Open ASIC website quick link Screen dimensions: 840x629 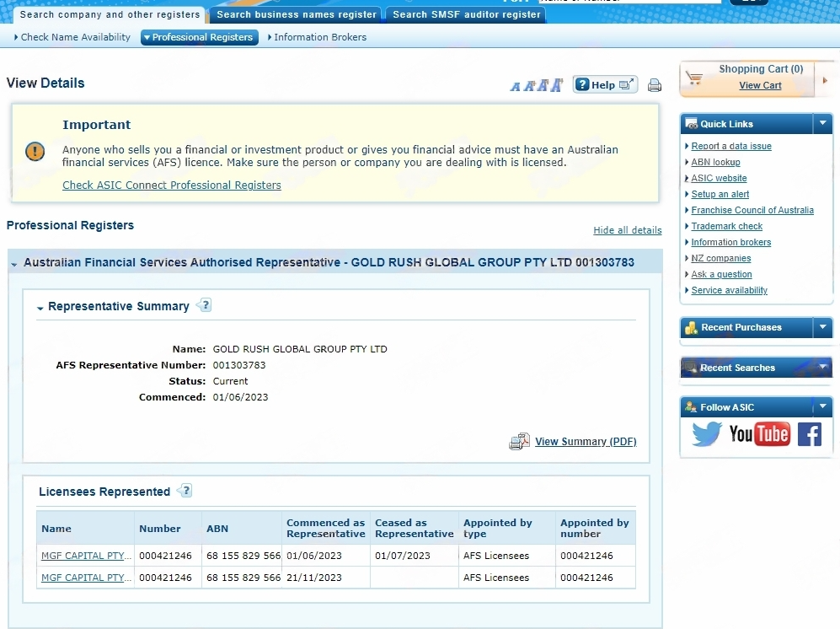click(719, 178)
